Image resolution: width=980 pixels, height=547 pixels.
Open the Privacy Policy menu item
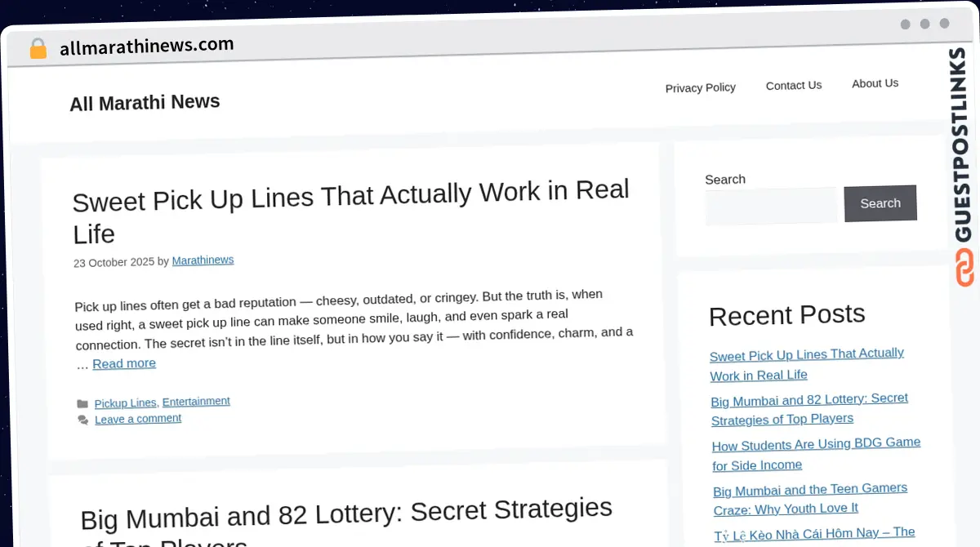click(700, 87)
